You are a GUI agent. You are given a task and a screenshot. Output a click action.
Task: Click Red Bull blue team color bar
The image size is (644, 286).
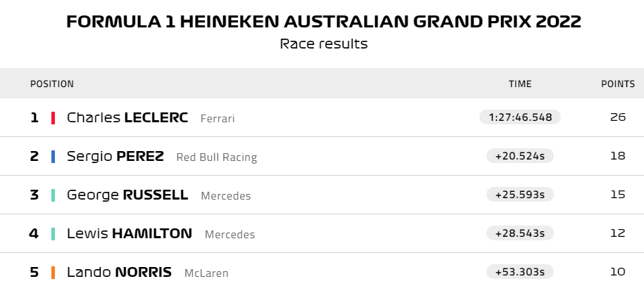53,156
